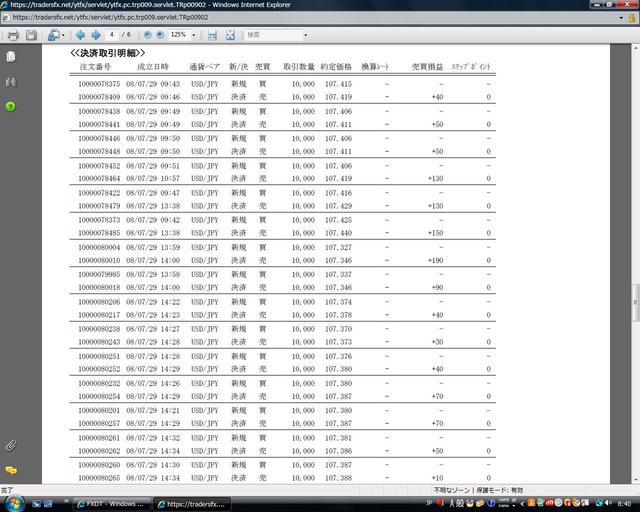Go to the previous page
The image size is (640, 512).
(x=80, y=35)
